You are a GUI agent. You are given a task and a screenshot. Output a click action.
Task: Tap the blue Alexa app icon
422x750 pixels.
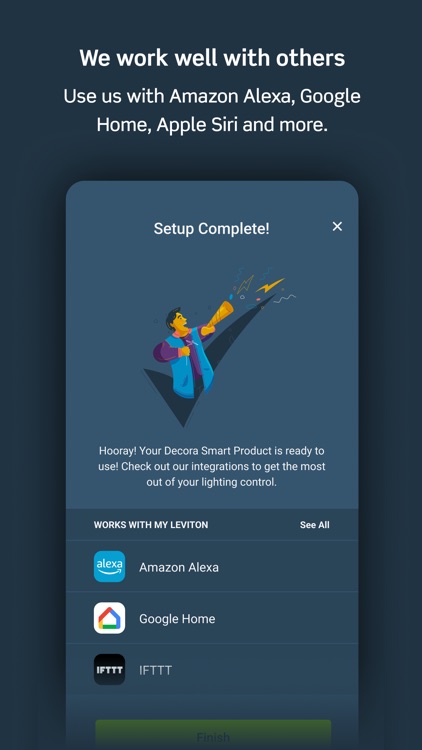tap(110, 566)
